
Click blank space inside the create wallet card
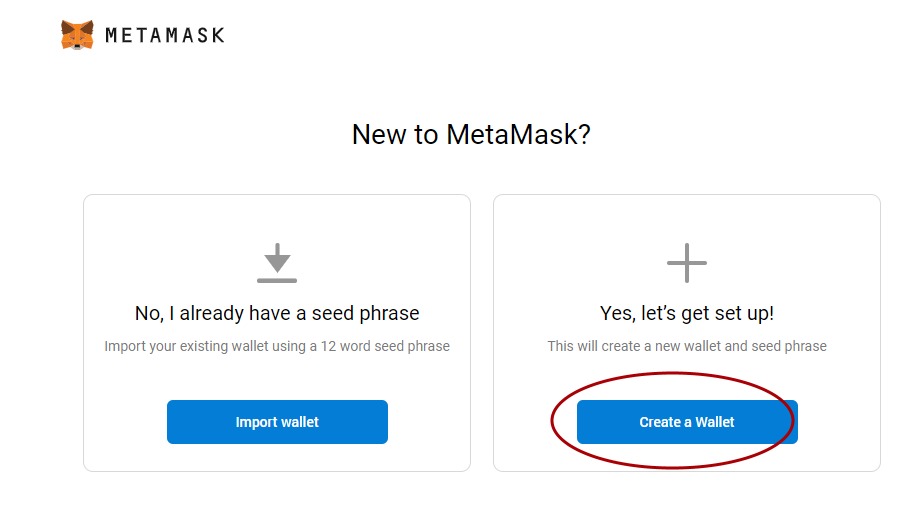[582, 245]
